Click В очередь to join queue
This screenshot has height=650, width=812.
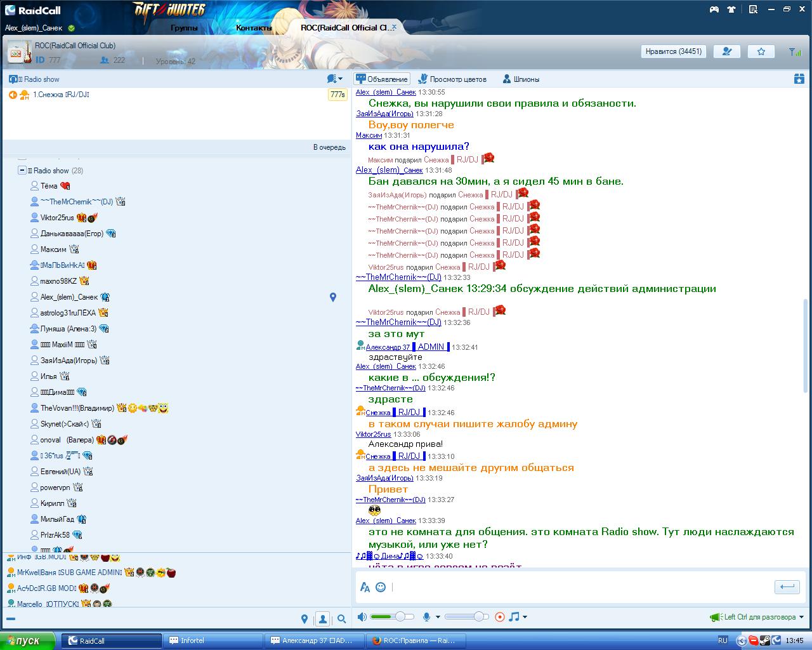[329, 147]
